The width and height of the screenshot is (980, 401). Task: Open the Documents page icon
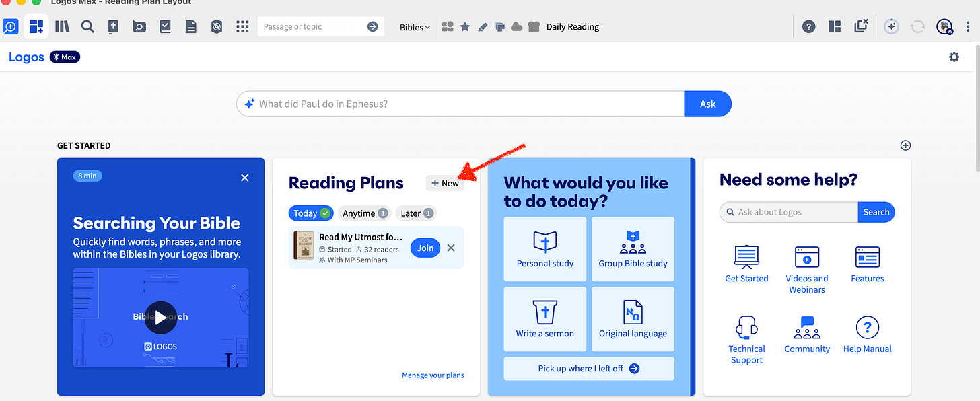191,27
